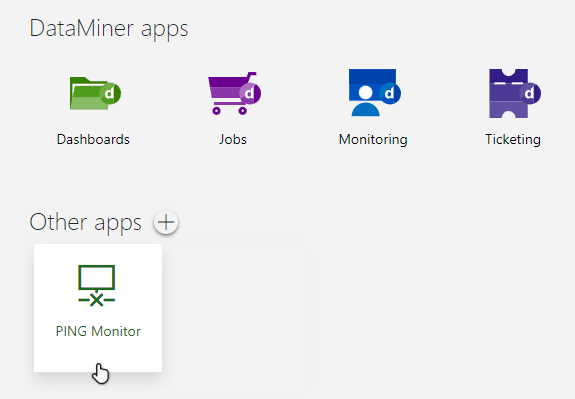Open the PING Monitor label link
Screen dimensions: 575x399
click(x=98, y=331)
